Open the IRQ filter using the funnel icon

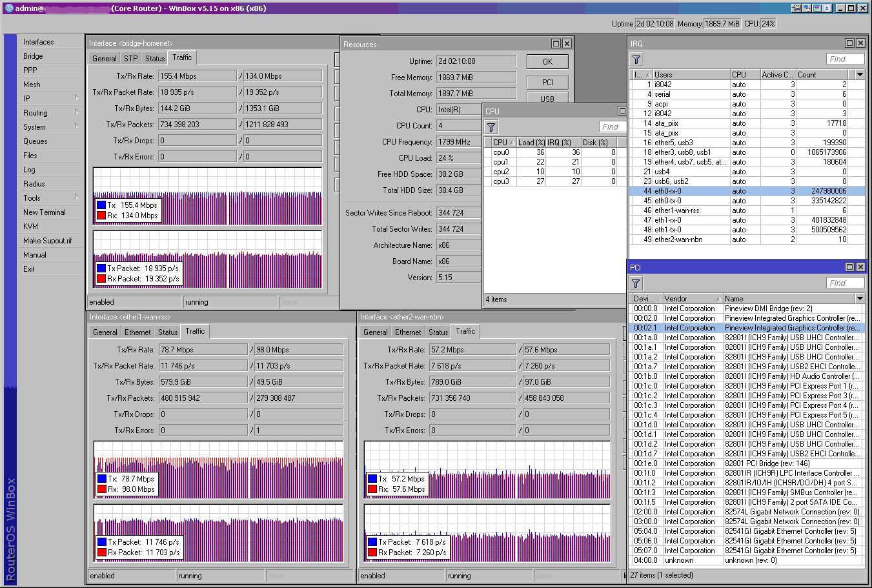pos(636,59)
